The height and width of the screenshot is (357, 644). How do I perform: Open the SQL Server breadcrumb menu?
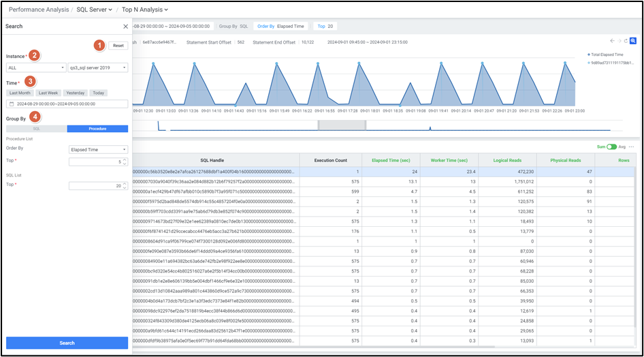tap(95, 10)
